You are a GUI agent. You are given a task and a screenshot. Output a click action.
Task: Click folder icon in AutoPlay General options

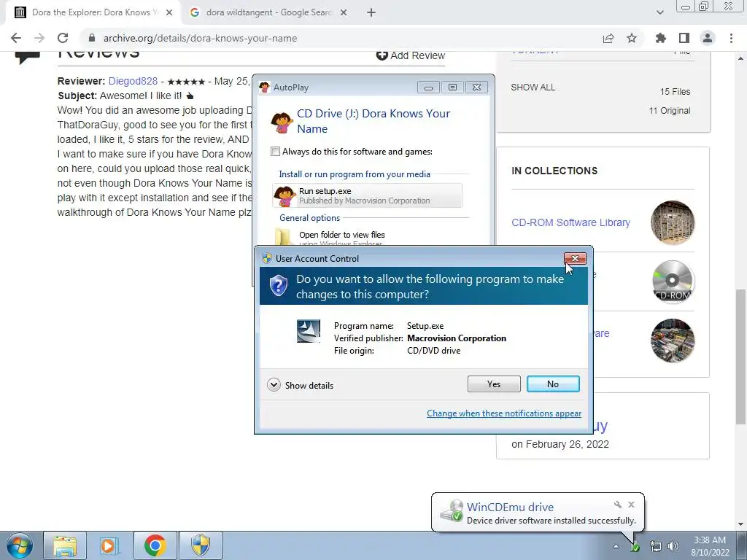click(283, 237)
